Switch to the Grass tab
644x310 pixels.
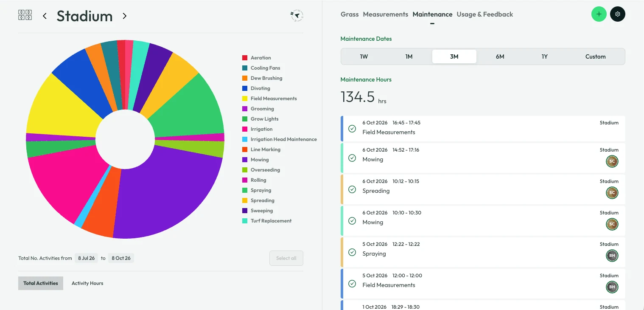(350, 14)
